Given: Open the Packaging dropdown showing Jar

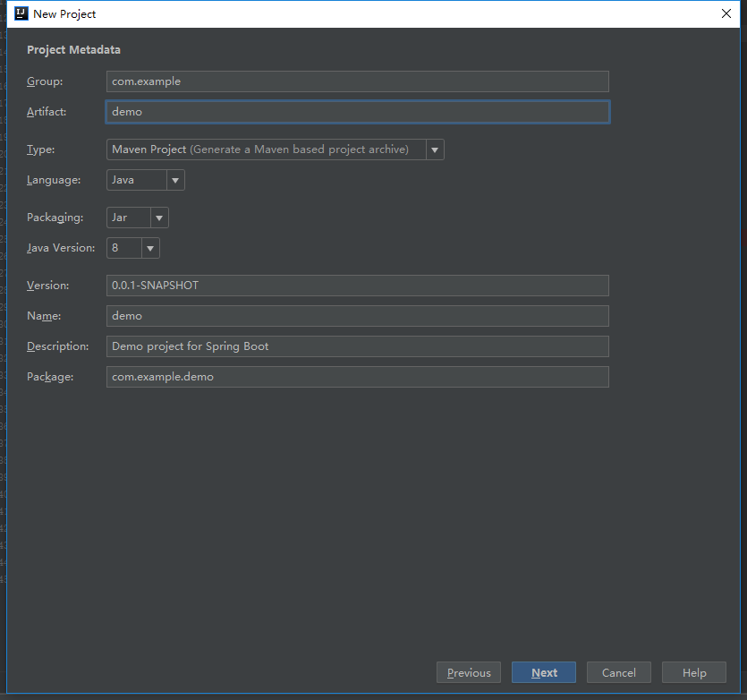Looking at the screenshot, I should point(137,218).
